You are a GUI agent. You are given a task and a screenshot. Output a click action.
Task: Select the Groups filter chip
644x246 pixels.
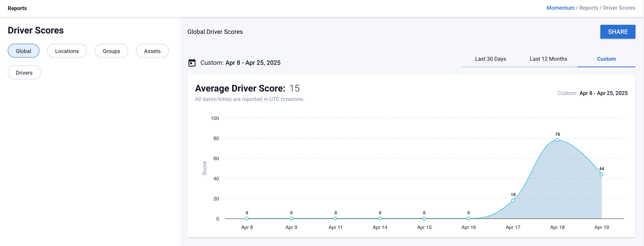(x=111, y=51)
